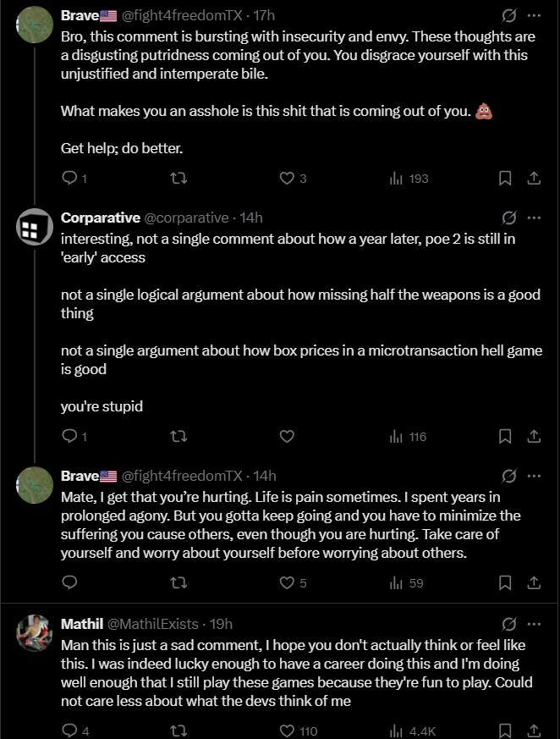Repost Corparative's early access tweet
The height and width of the screenshot is (739, 560).
tap(178, 437)
